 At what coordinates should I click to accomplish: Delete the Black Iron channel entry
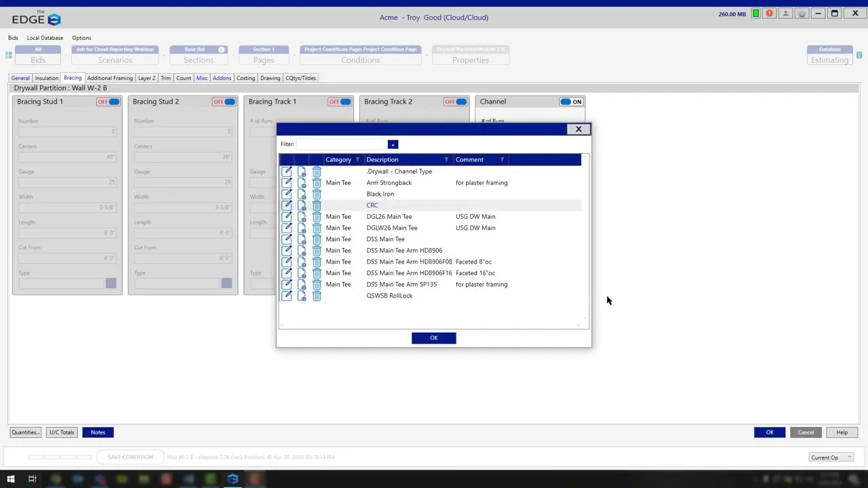point(317,195)
